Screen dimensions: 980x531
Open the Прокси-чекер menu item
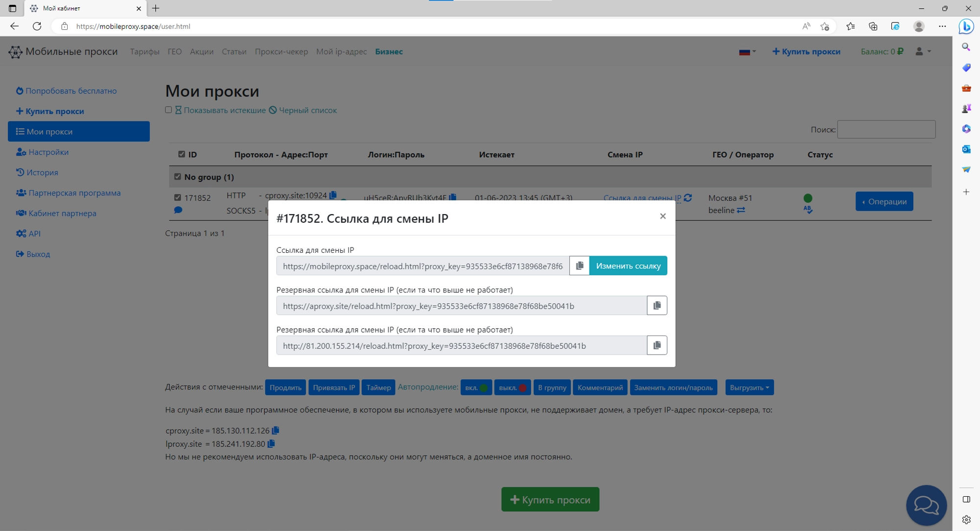(280, 51)
